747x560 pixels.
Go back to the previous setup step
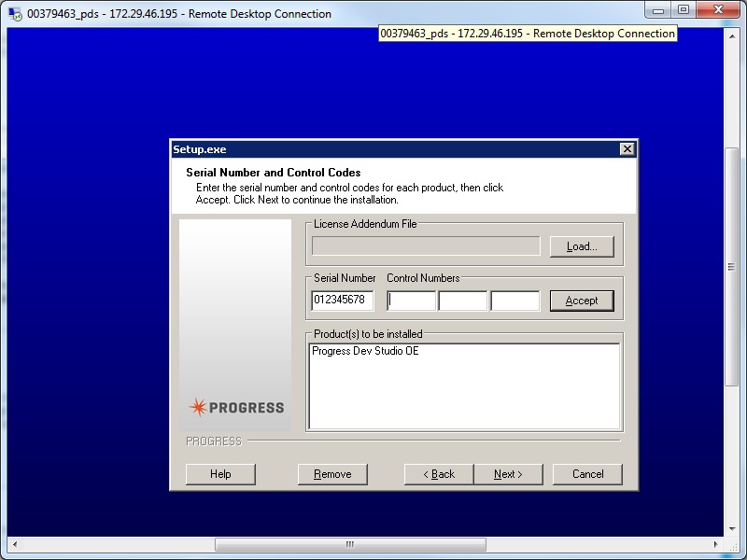click(x=438, y=474)
